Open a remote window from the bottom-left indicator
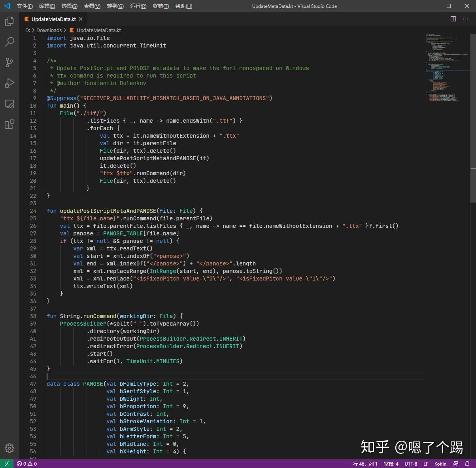The image size is (476, 468). coord(6,464)
